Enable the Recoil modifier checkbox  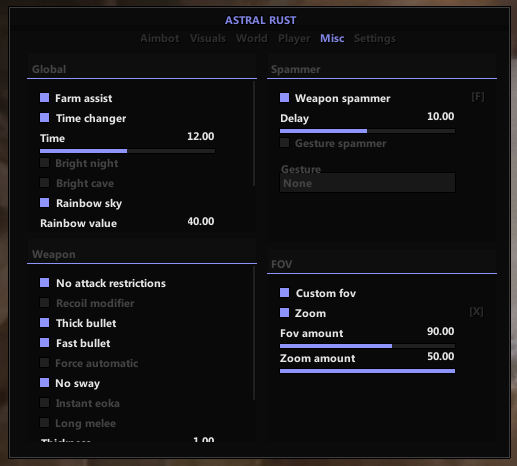click(x=45, y=303)
